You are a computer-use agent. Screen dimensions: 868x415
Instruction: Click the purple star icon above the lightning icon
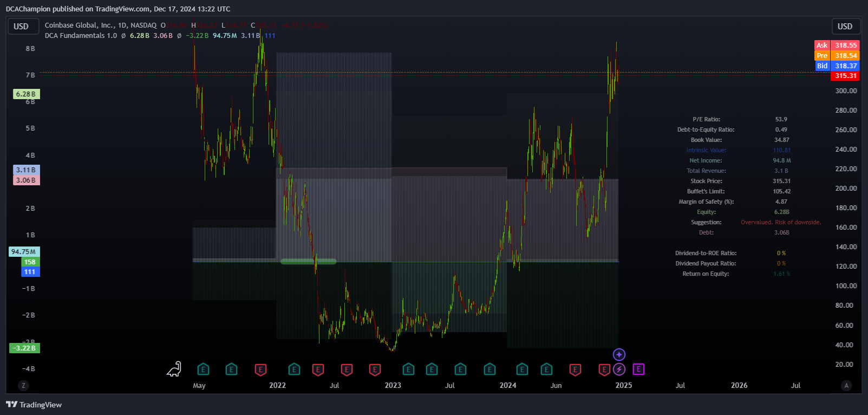point(619,354)
